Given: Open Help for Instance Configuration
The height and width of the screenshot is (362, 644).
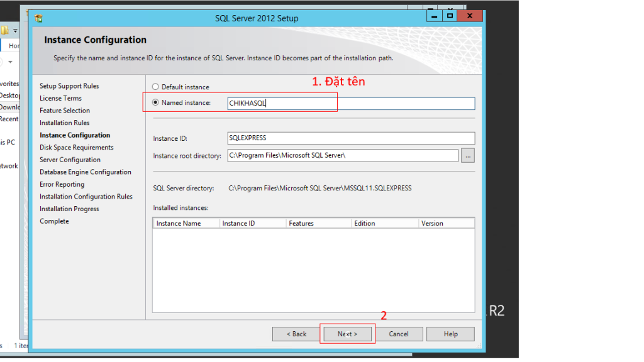Looking at the screenshot, I should tap(450, 334).
